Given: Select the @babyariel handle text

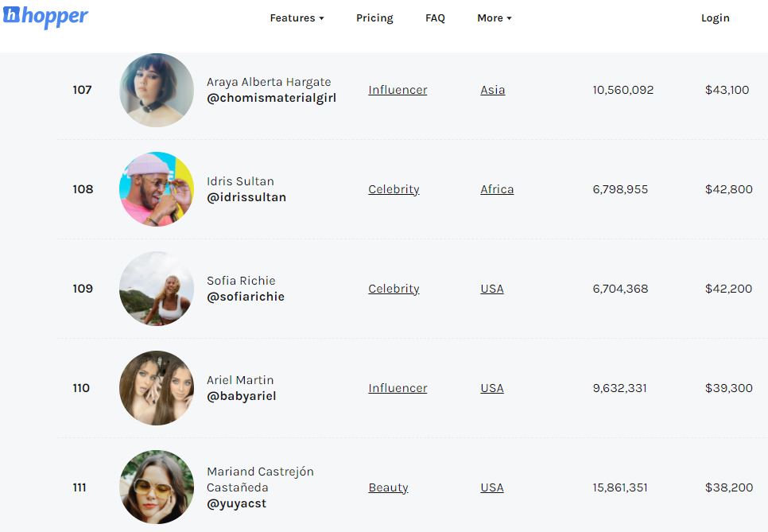Looking at the screenshot, I should pos(242,396).
